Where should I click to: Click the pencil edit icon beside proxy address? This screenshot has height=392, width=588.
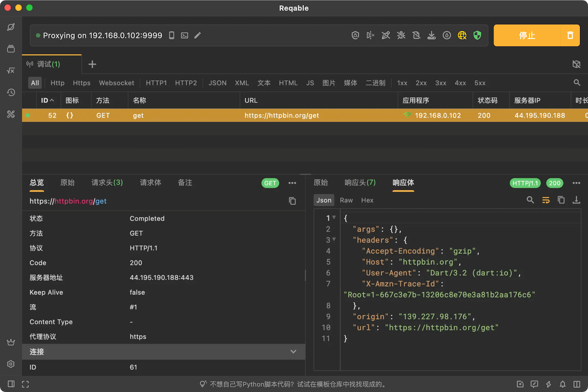pos(198,35)
